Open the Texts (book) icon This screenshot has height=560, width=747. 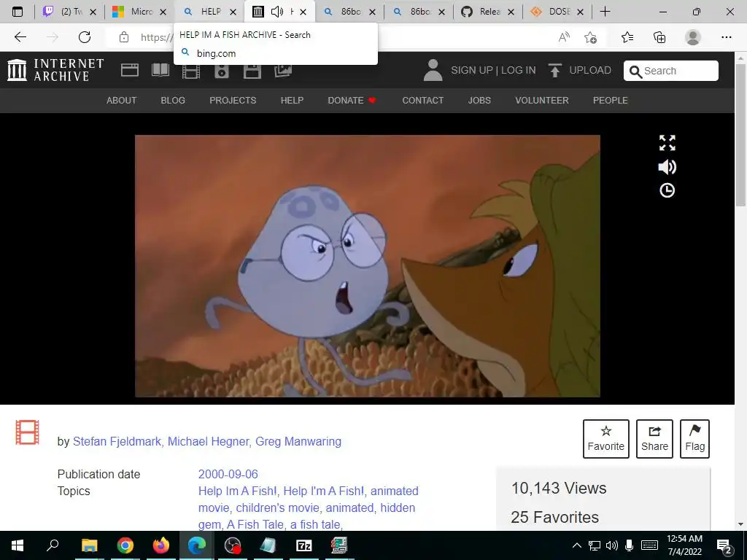pyautogui.click(x=160, y=70)
